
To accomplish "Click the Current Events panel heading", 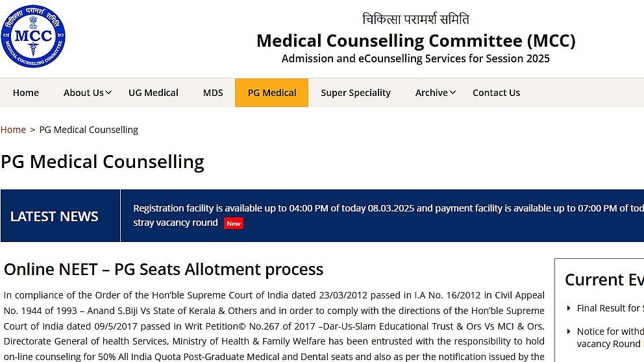I will pos(604,280).
